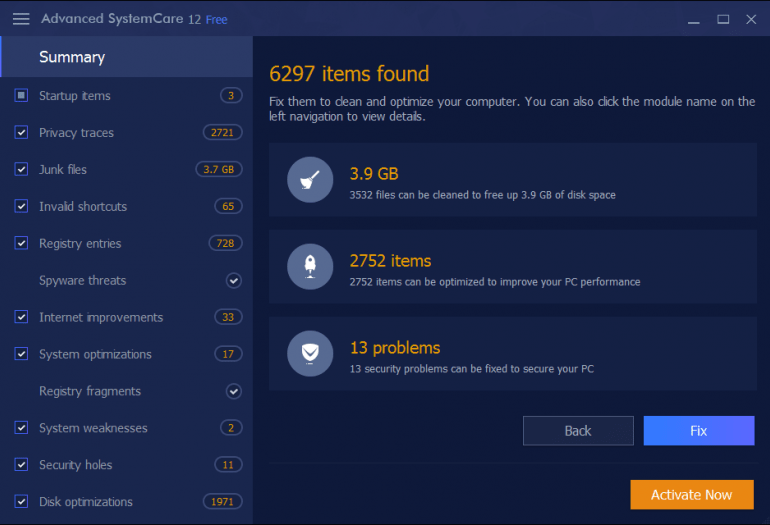This screenshot has height=525, width=770.
Task: Open the Junk files module
Action: 63,169
